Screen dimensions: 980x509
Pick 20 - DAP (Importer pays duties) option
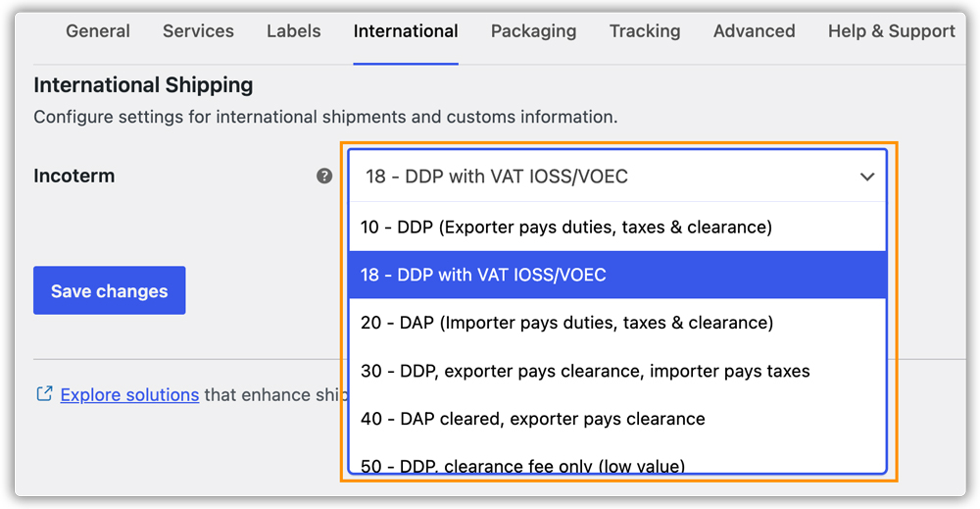pos(617,323)
